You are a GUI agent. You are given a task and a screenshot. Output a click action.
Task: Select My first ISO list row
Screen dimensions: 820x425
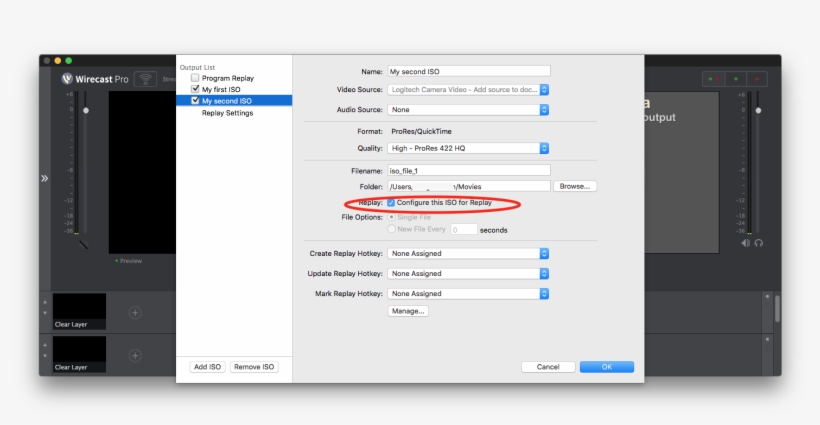234,89
